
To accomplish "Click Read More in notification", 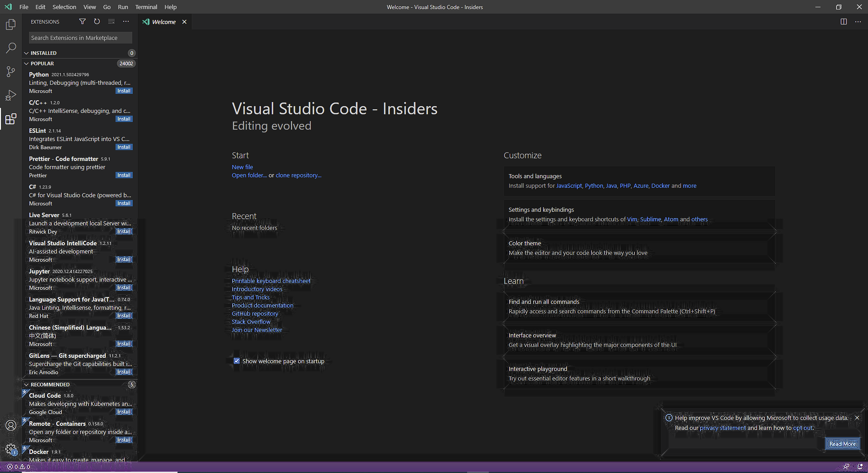I will (843, 444).
